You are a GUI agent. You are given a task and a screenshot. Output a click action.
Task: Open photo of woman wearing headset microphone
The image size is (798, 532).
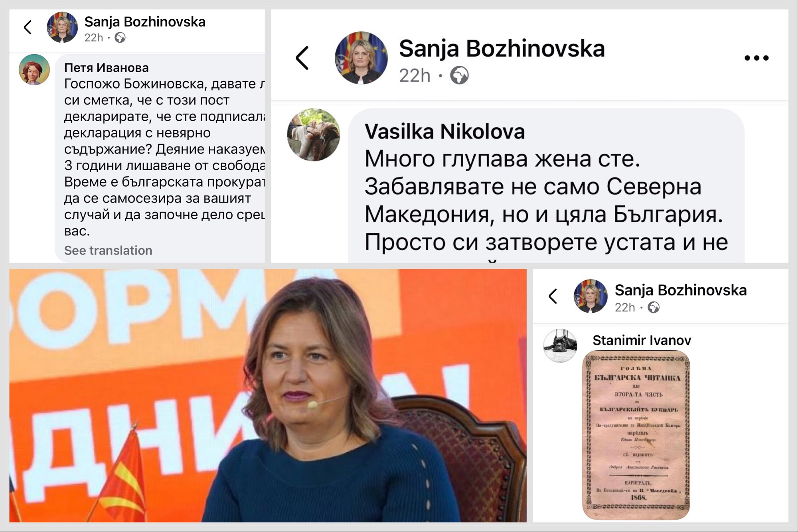pos(268,396)
